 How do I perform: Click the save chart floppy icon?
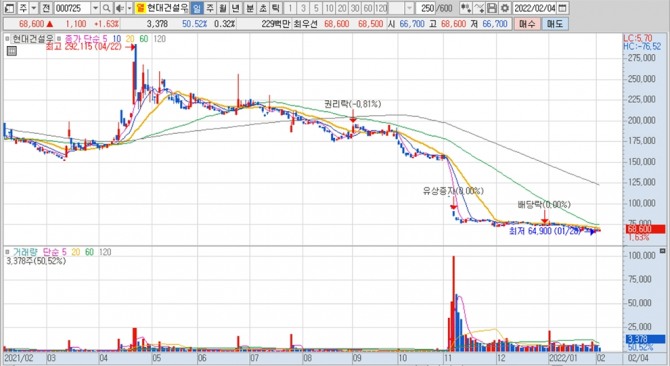pyautogui.click(x=492, y=8)
